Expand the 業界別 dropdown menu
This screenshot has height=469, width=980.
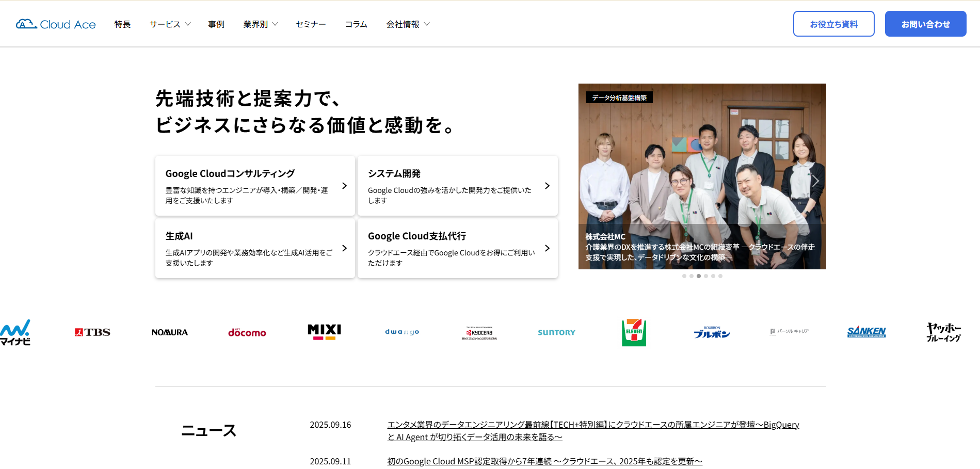[x=260, y=24]
